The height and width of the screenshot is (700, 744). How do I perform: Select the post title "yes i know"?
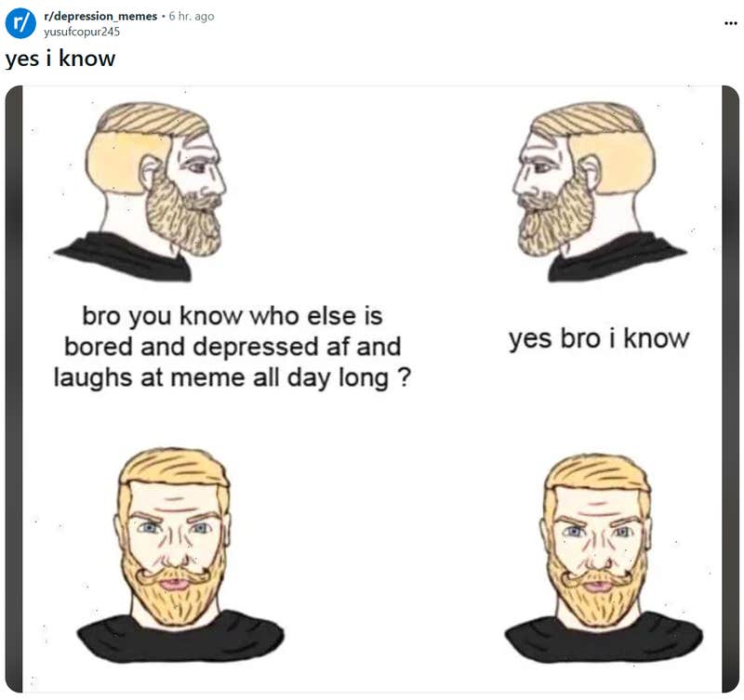(x=60, y=58)
